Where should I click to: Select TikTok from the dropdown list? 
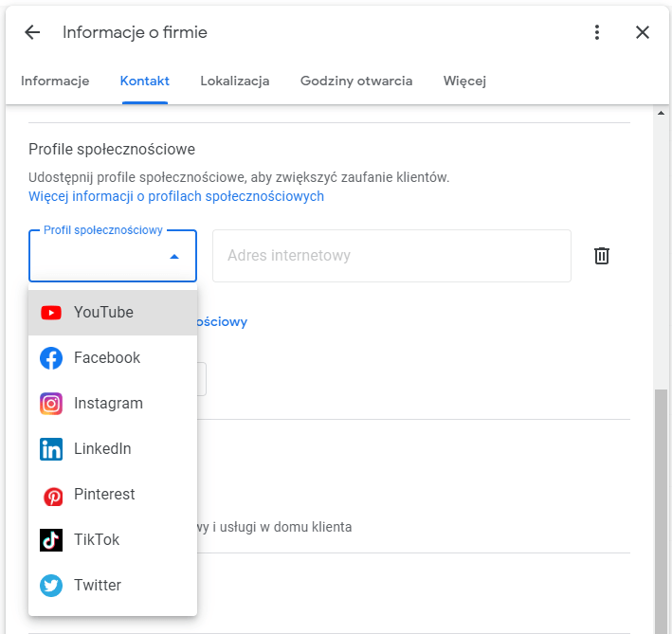(113, 539)
